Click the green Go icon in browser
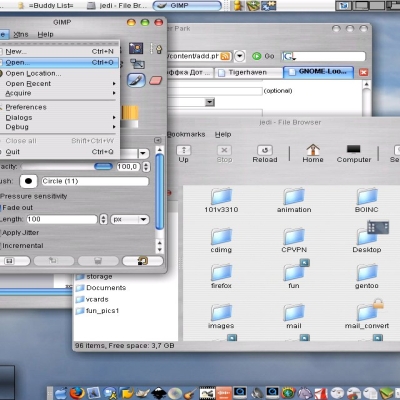 256,56
